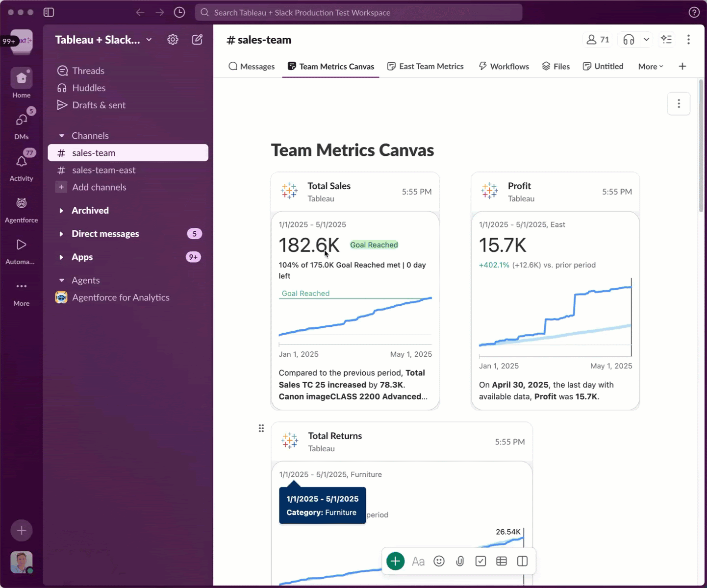
Task: Click the attachment paperclip icon
Action: point(460,561)
